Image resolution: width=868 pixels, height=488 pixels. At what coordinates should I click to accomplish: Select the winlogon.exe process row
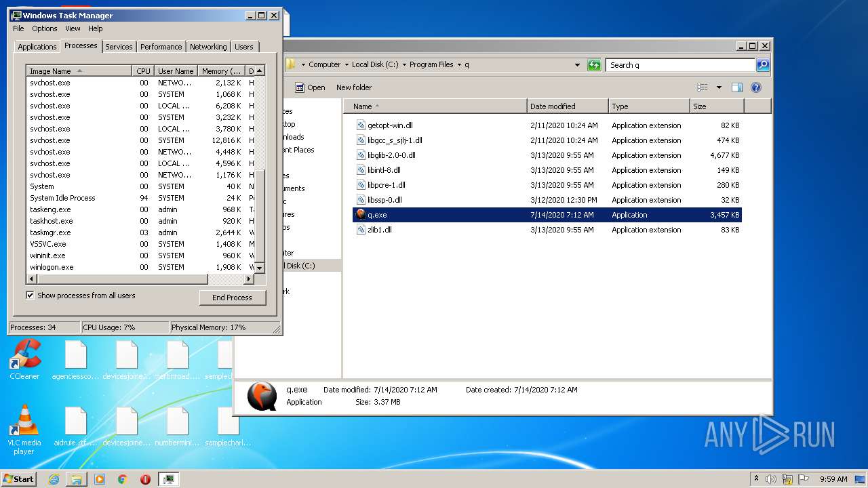(140, 267)
